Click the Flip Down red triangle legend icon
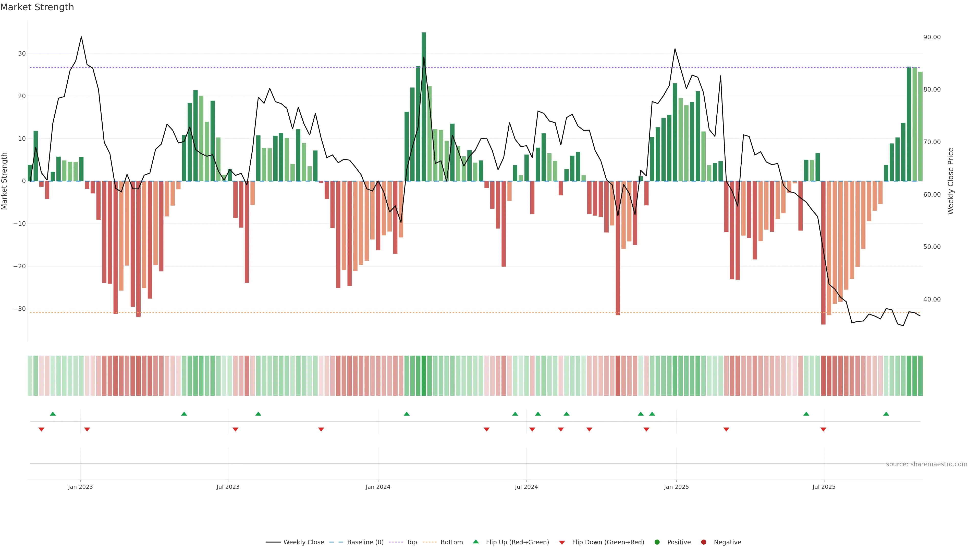 click(x=562, y=542)
